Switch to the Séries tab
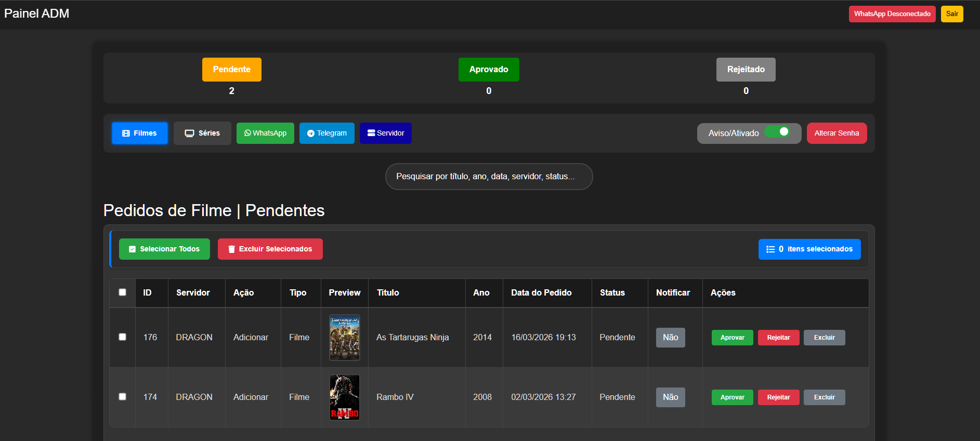The height and width of the screenshot is (441, 980). [x=202, y=133]
